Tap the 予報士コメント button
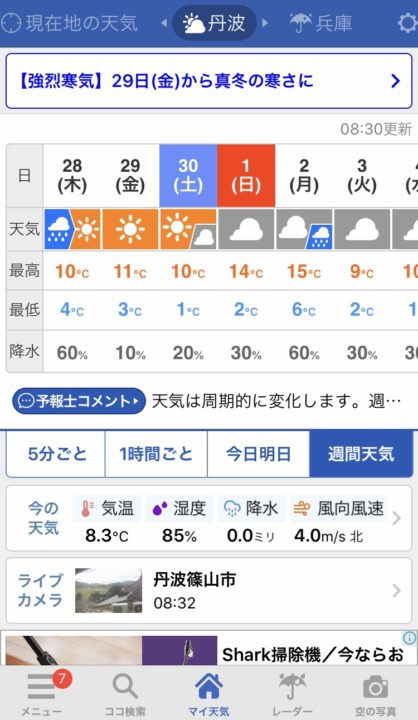Screen dimensions: 418x720 click(79, 401)
